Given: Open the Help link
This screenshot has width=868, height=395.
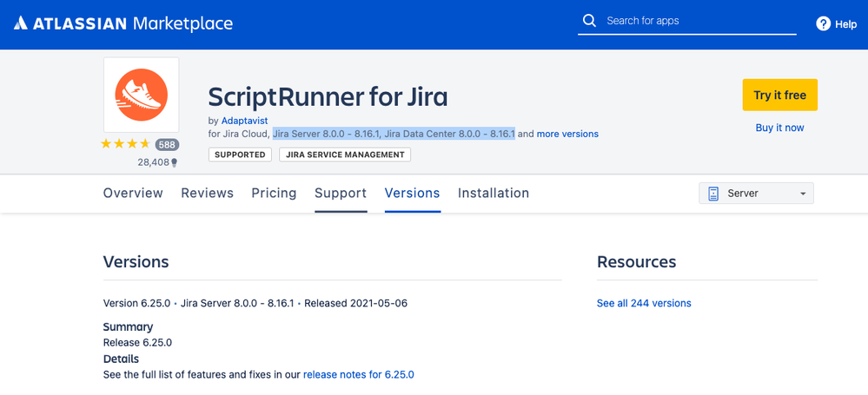Looking at the screenshot, I should point(845,24).
